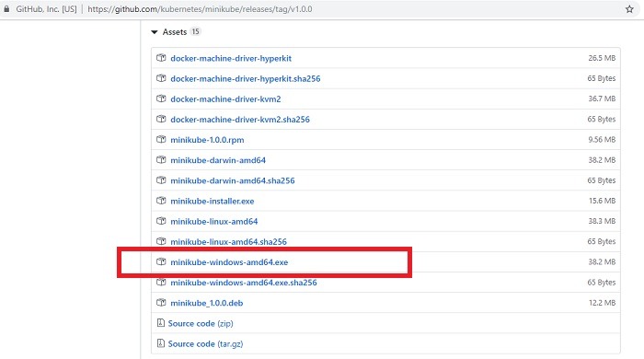The image size is (644, 359).
Task: Click package icon beside minikube_1.0.0.deb
Action: [161, 303]
